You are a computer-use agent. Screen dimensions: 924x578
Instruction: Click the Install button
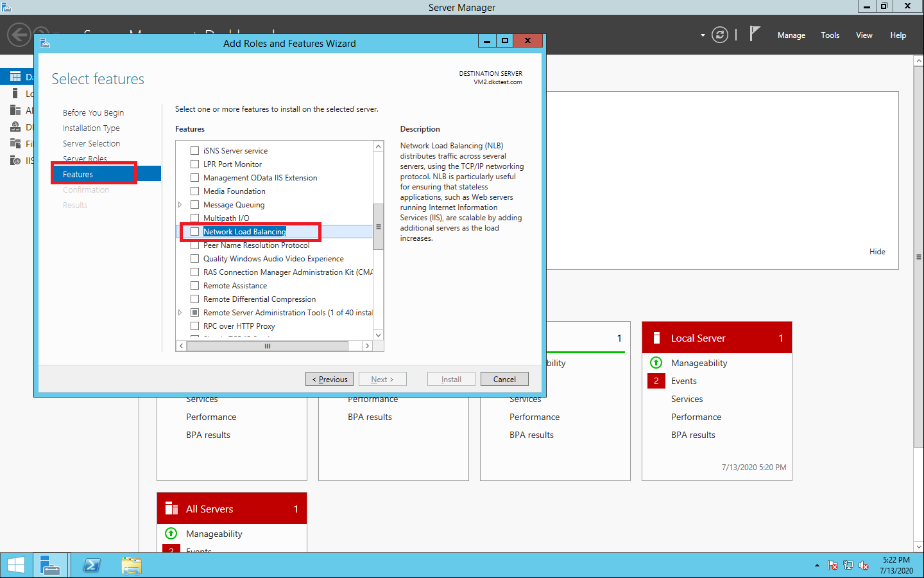click(x=451, y=379)
